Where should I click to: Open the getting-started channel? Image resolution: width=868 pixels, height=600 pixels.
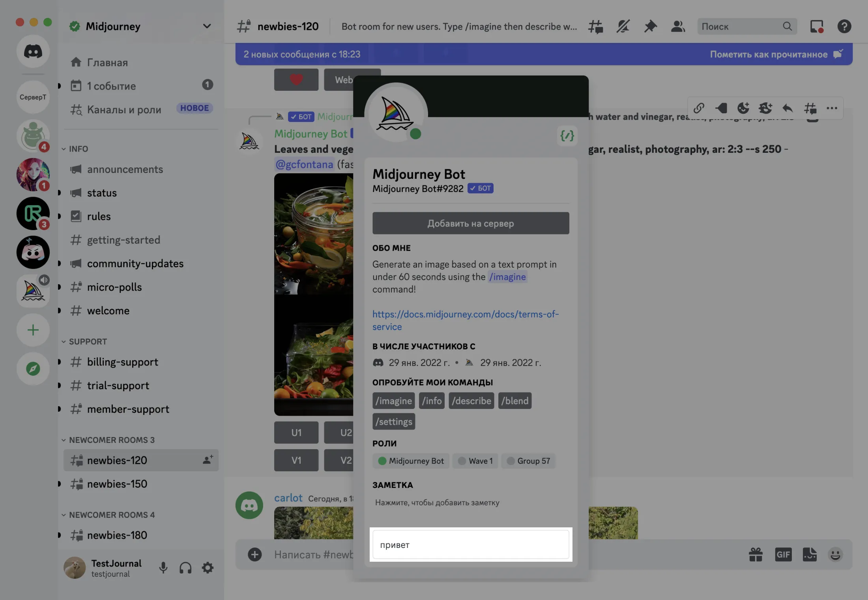(141, 240)
